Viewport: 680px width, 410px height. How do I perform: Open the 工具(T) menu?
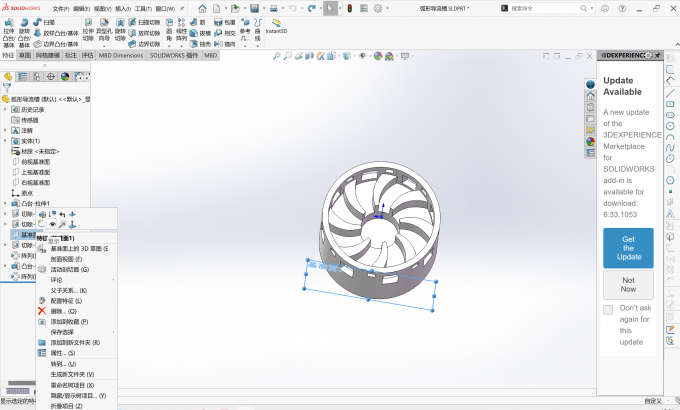point(143,9)
